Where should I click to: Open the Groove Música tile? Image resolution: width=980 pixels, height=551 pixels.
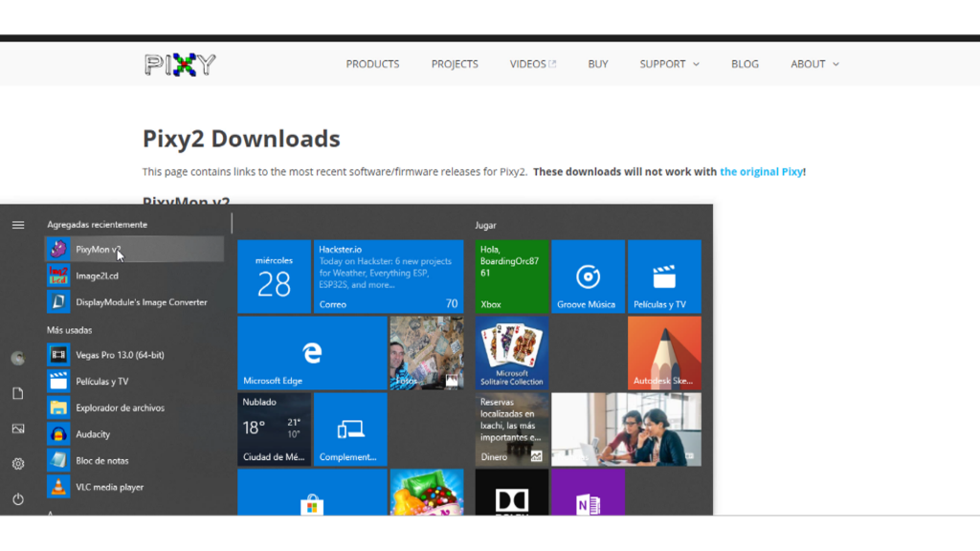pos(588,276)
